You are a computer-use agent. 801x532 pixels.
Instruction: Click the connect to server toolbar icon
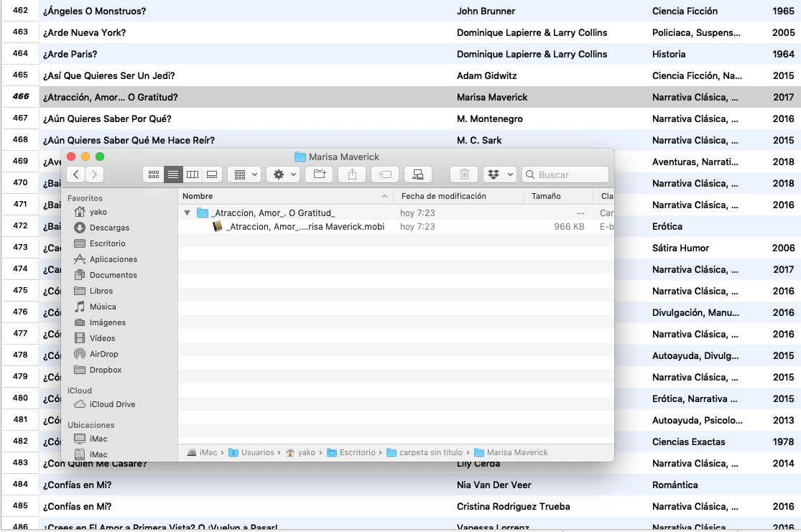click(418, 174)
